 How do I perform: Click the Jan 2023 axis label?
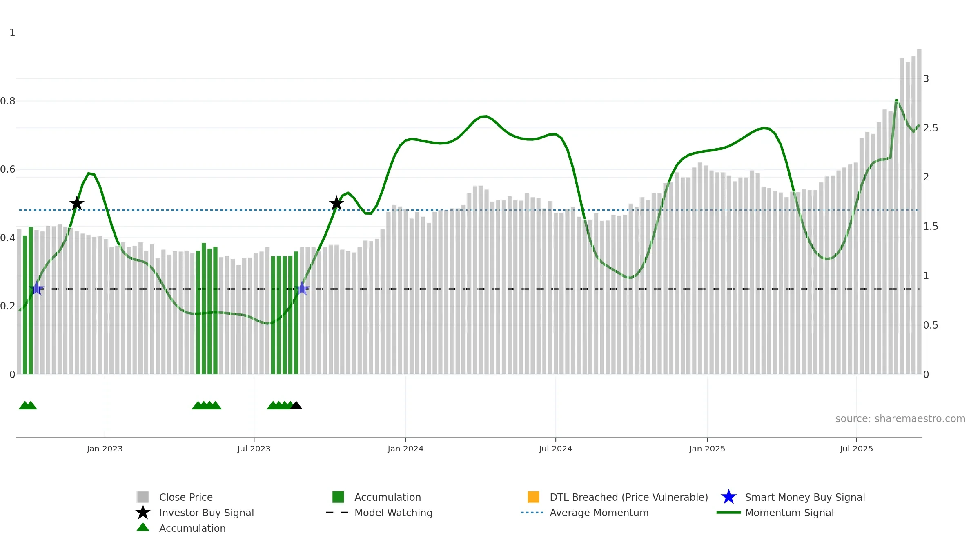[105, 449]
